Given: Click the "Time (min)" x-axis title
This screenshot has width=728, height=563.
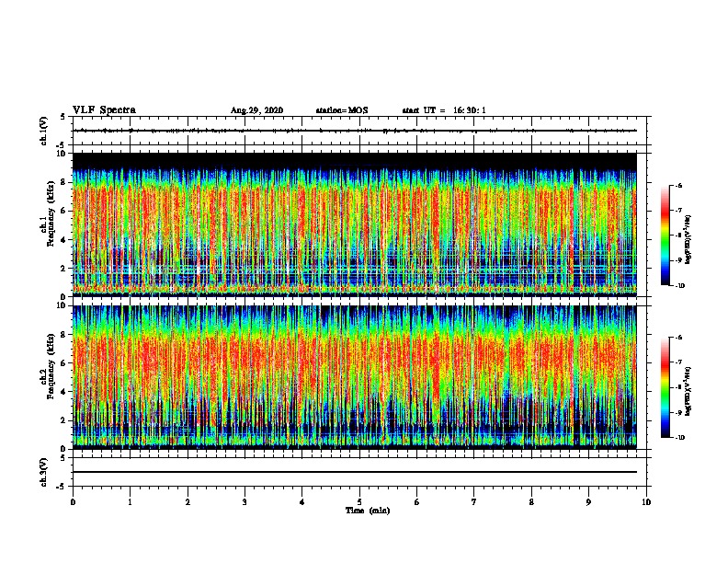Looking at the screenshot, I should tap(368, 511).
